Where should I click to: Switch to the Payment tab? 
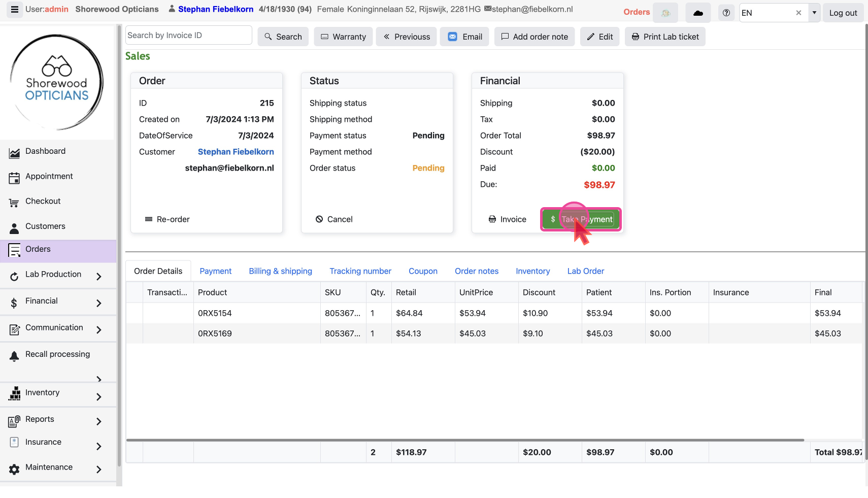215,271
